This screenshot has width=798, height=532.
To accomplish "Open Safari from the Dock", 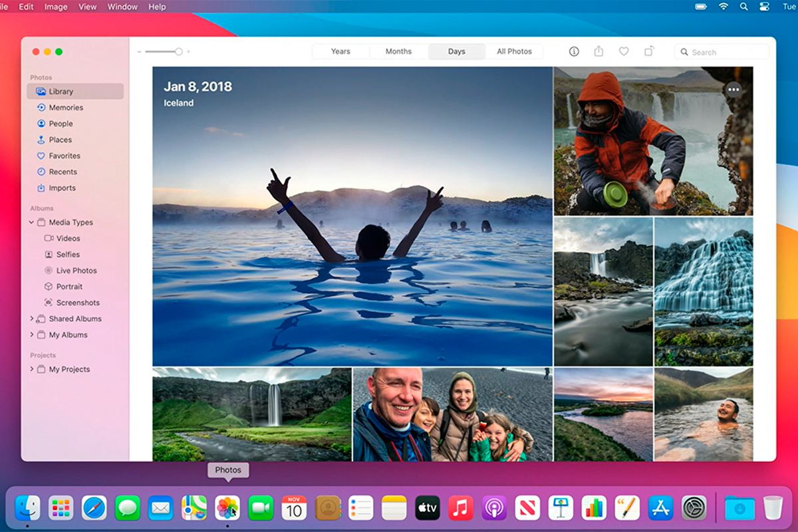I will click(x=94, y=508).
